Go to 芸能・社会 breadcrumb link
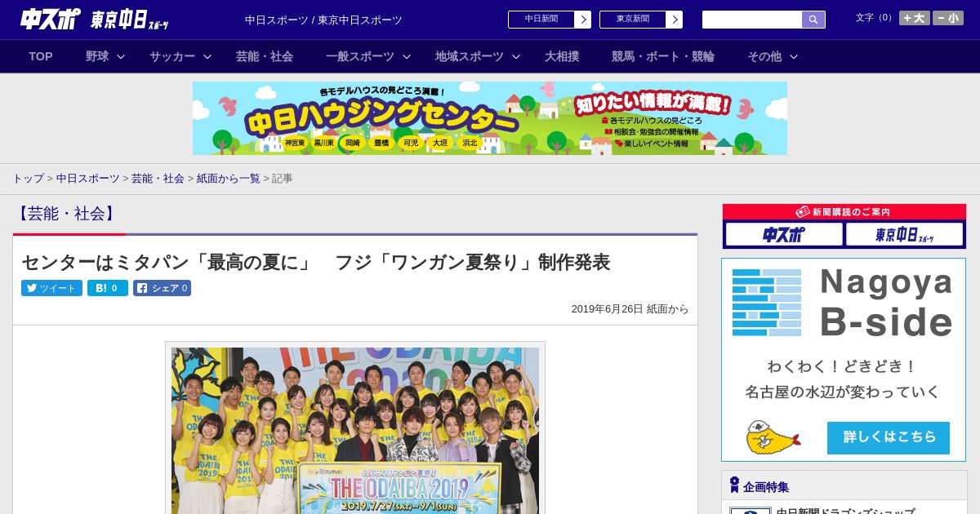980x514 pixels. [158, 178]
